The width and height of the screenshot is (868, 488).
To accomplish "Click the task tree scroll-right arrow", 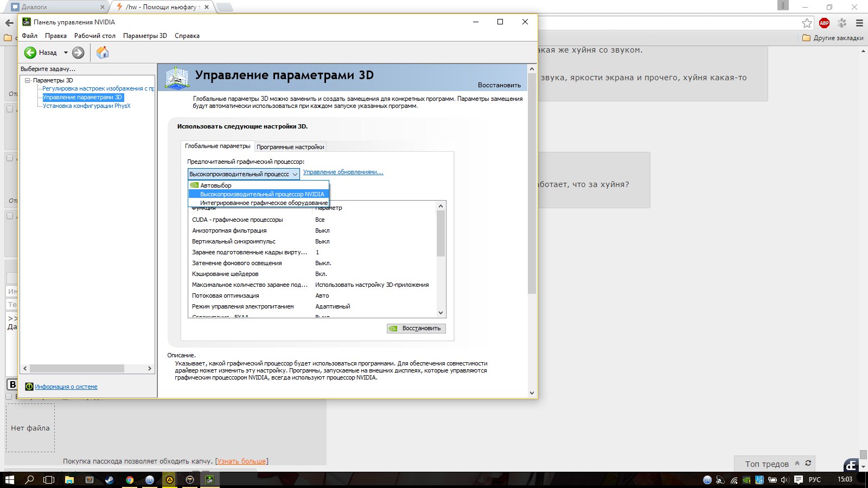I will tap(150, 369).
